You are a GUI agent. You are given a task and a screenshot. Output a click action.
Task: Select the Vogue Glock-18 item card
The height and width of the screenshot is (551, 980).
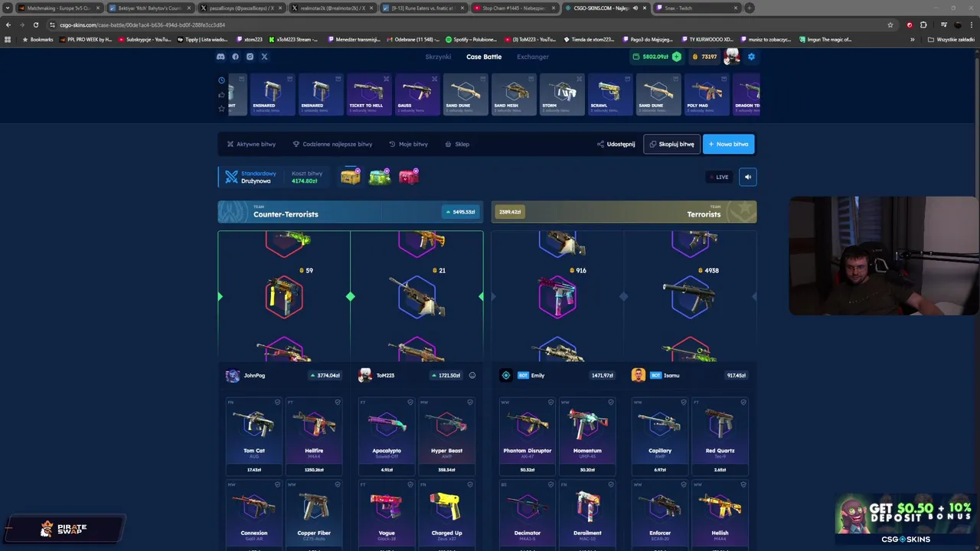(387, 514)
